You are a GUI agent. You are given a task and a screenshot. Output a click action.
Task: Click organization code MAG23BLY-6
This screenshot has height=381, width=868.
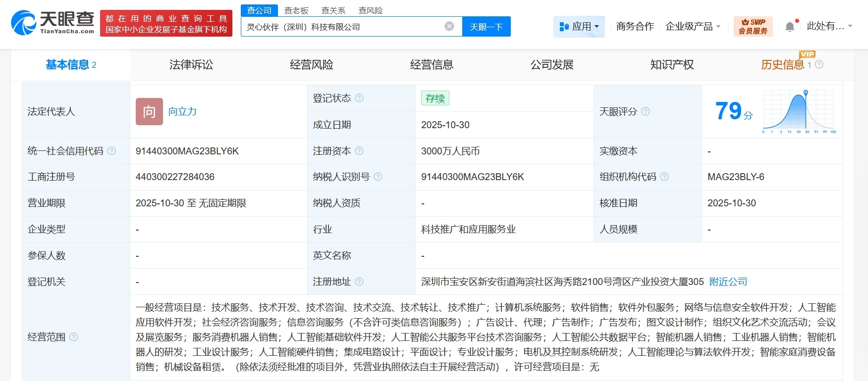[736, 177]
